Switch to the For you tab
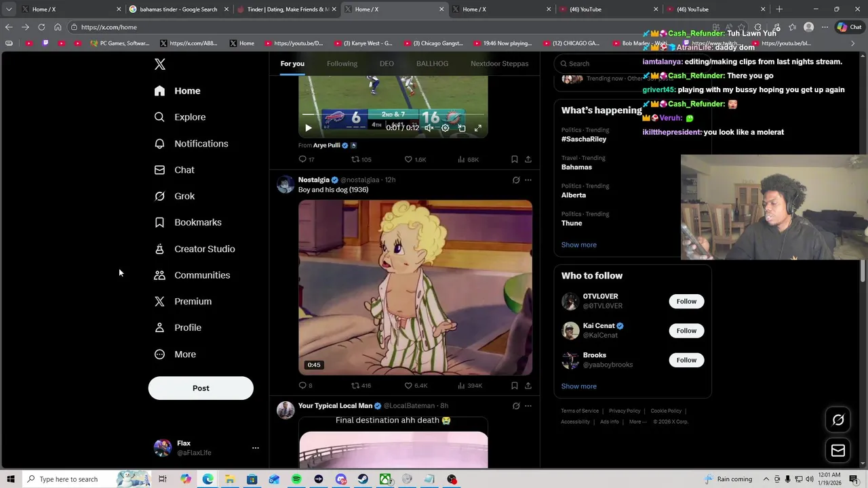 pyautogui.click(x=292, y=64)
